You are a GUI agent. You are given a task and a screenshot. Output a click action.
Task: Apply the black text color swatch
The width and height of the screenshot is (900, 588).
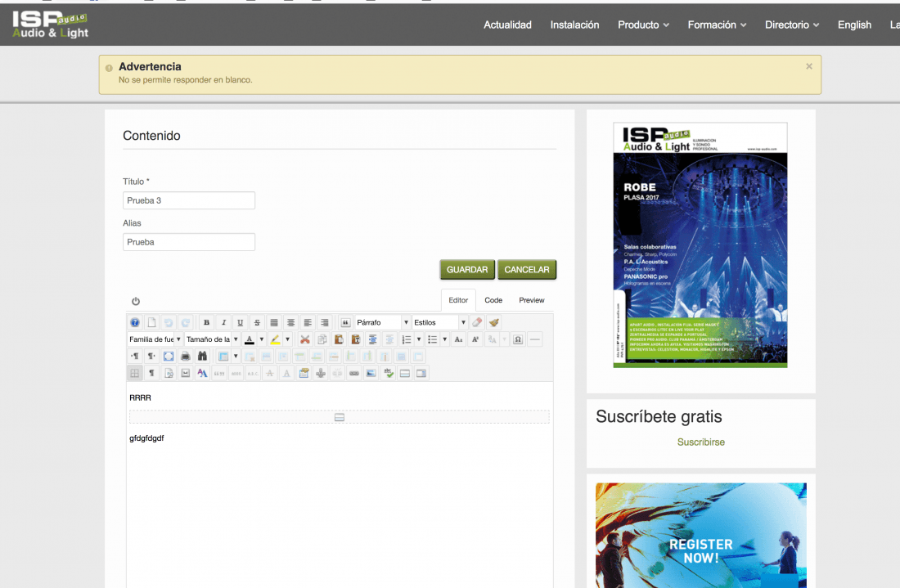point(249,339)
